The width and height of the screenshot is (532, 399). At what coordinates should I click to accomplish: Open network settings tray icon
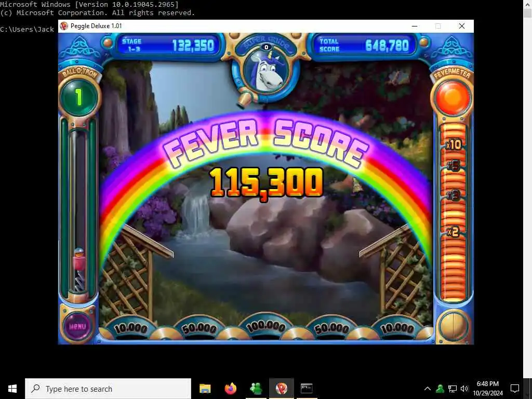click(453, 389)
